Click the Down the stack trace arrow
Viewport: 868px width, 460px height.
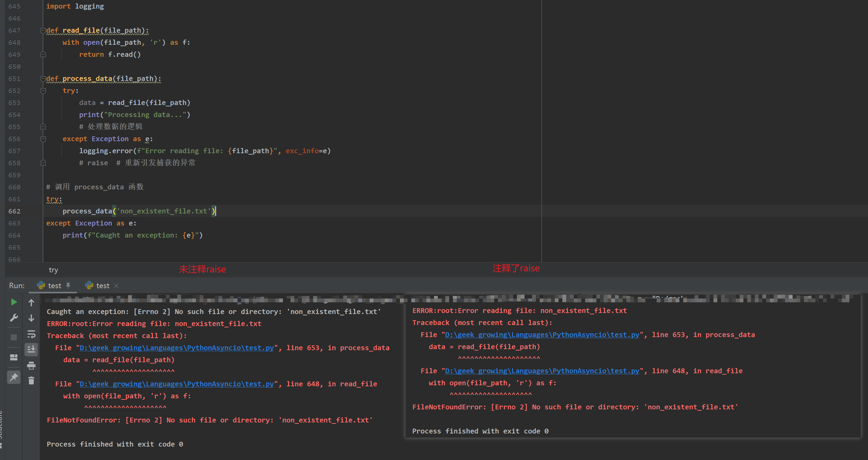31,318
